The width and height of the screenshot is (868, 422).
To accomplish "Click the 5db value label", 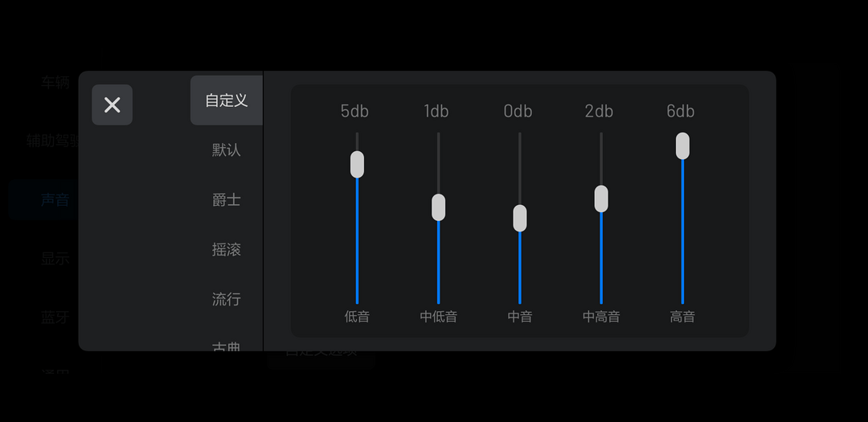I will coord(354,111).
